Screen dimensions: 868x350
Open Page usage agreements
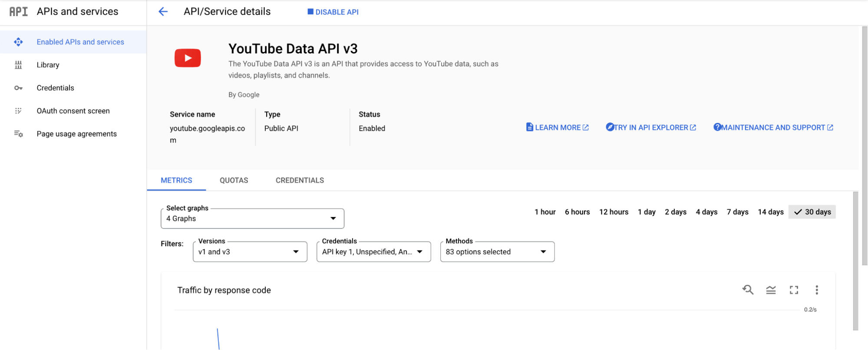coord(73,134)
